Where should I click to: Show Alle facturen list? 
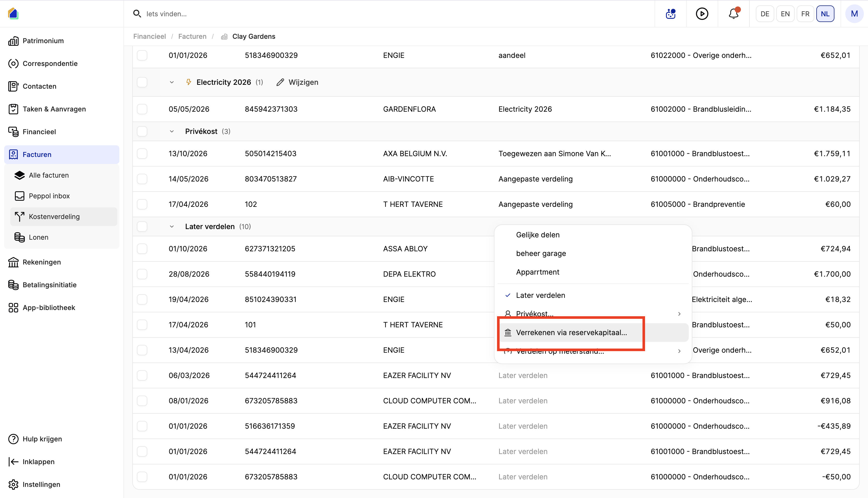[64, 175]
